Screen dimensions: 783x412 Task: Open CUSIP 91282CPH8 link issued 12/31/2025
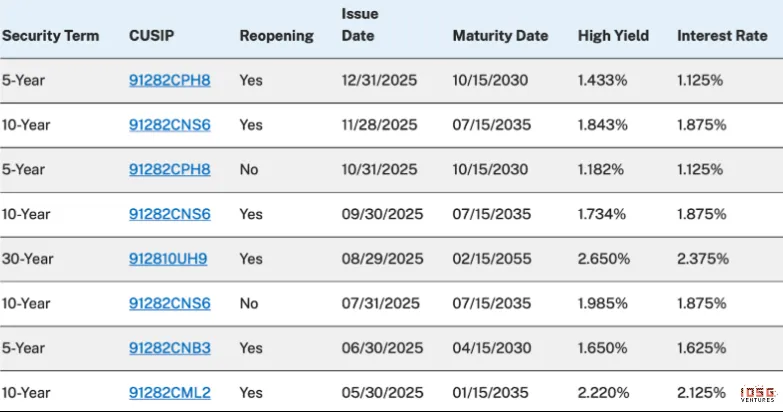click(169, 81)
